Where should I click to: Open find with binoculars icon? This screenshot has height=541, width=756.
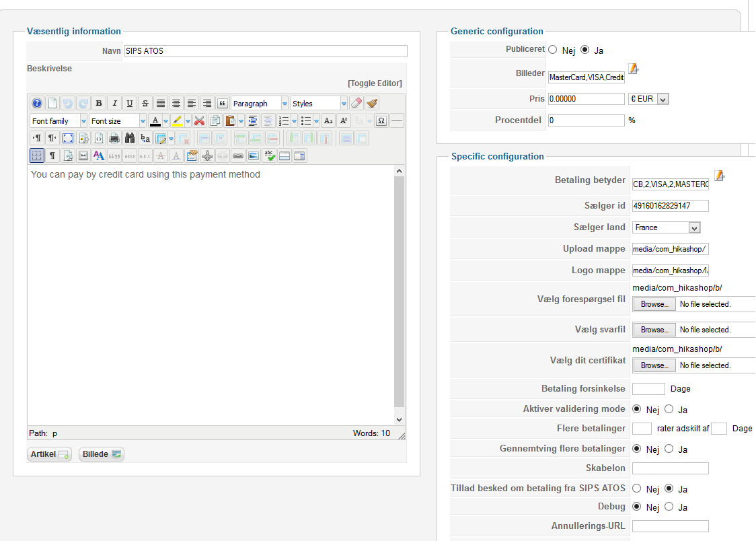[x=130, y=139]
